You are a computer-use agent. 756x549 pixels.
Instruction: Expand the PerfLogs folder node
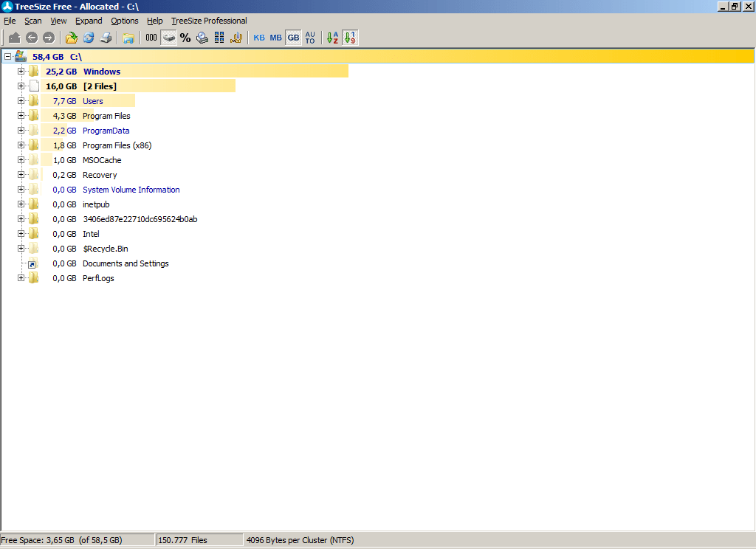tap(21, 277)
